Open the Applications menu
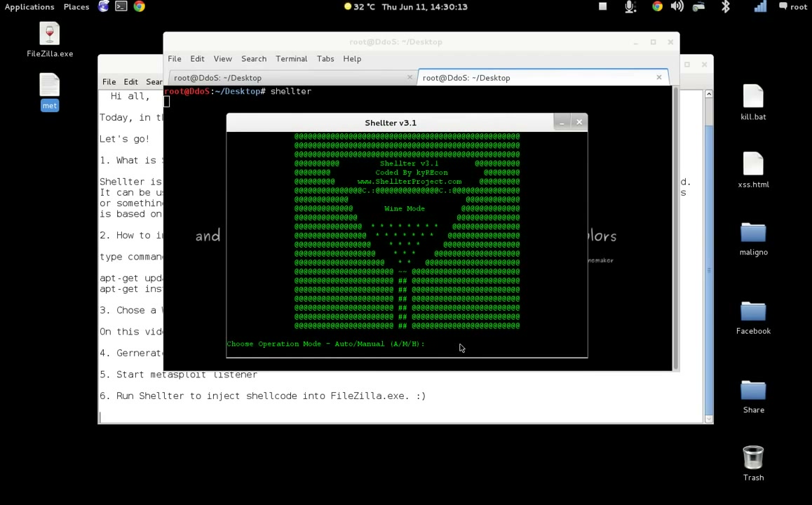 pos(29,7)
